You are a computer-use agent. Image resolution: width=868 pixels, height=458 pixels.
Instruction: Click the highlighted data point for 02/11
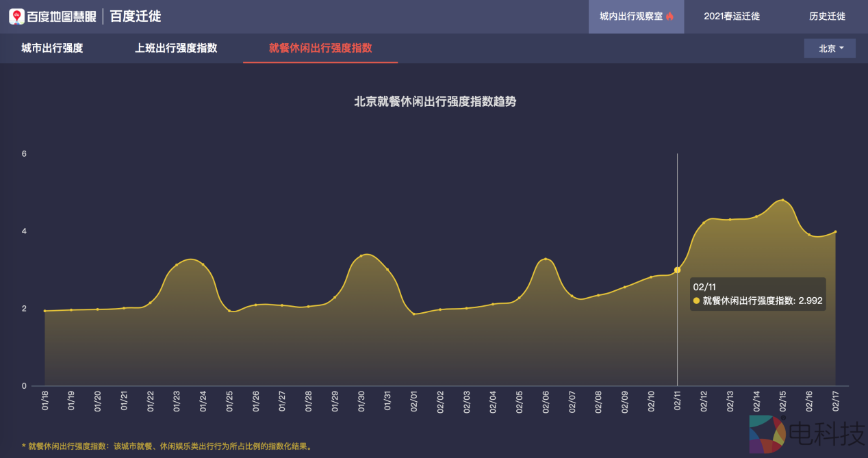click(x=677, y=271)
